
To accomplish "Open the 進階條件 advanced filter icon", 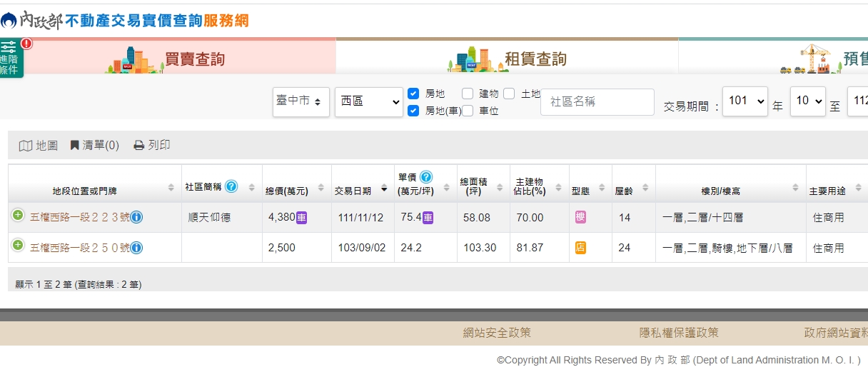I will coord(11,57).
